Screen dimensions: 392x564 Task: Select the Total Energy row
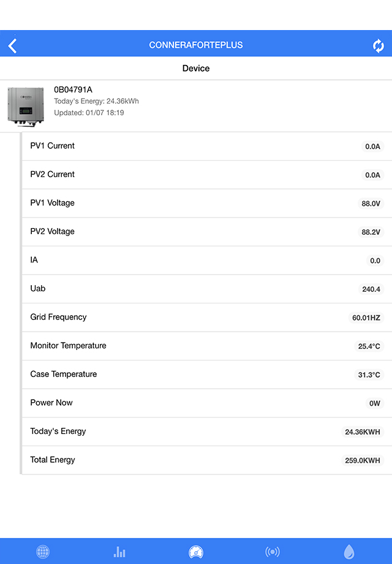click(x=206, y=460)
